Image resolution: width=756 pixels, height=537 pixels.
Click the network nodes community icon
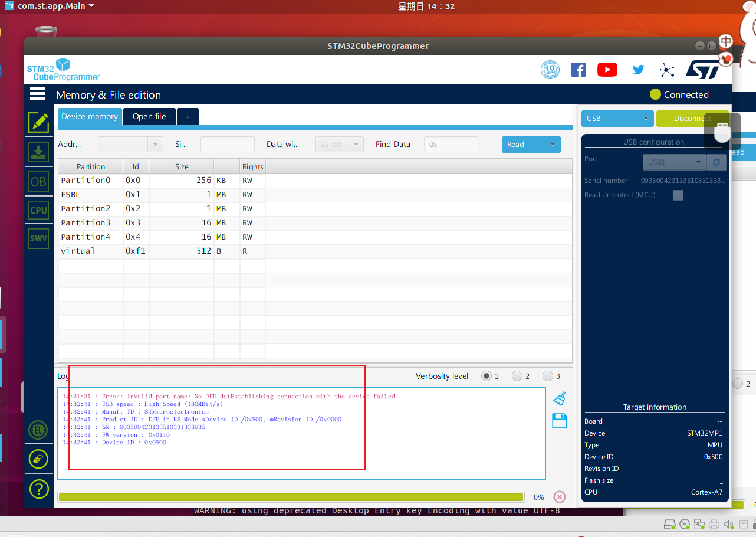pyautogui.click(x=667, y=70)
